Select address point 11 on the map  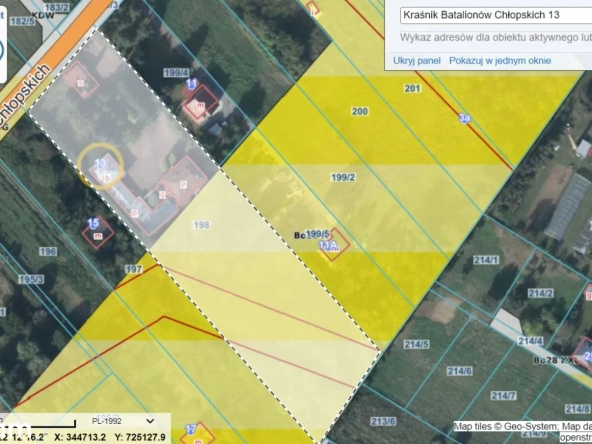pyautogui.click(x=192, y=83)
